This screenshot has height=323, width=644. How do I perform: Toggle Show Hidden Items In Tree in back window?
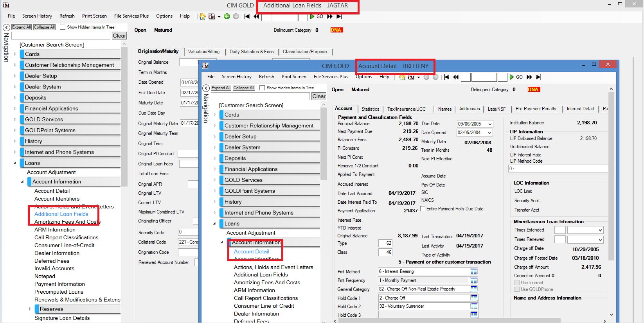pos(63,27)
